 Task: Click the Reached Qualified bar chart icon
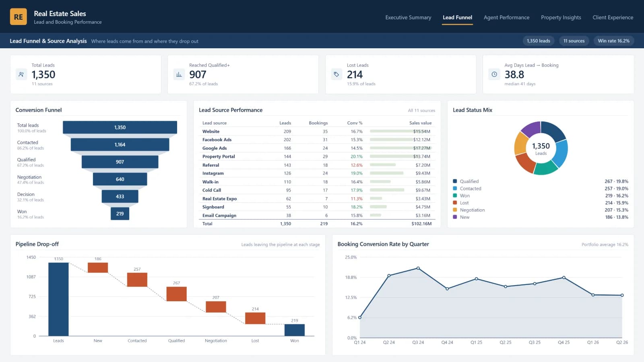click(179, 74)
